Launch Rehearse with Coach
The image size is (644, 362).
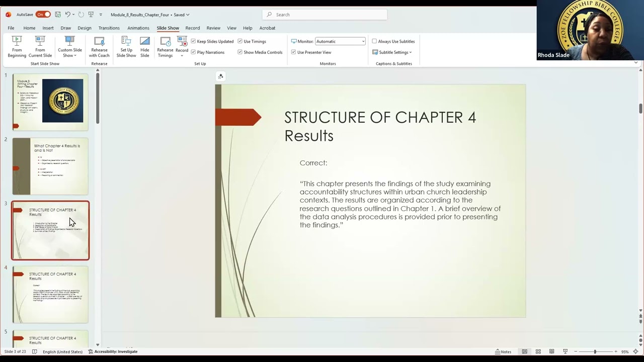click(99, 47)
